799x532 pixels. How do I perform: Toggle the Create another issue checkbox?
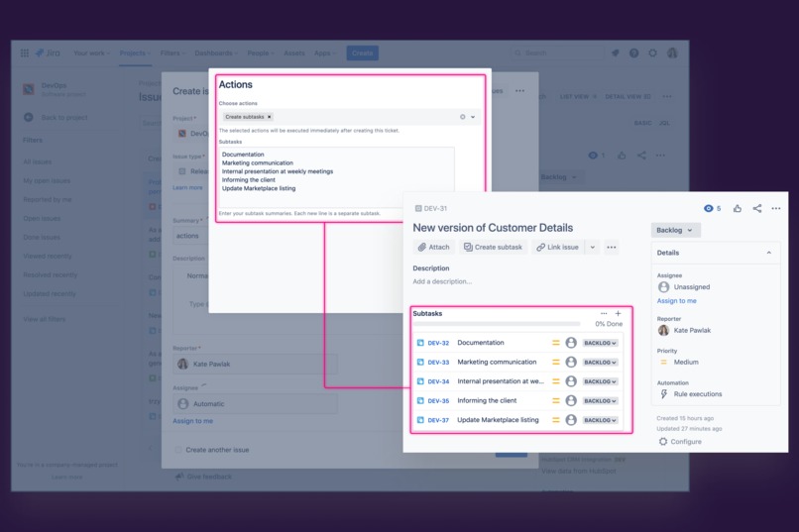coord(178,450)
